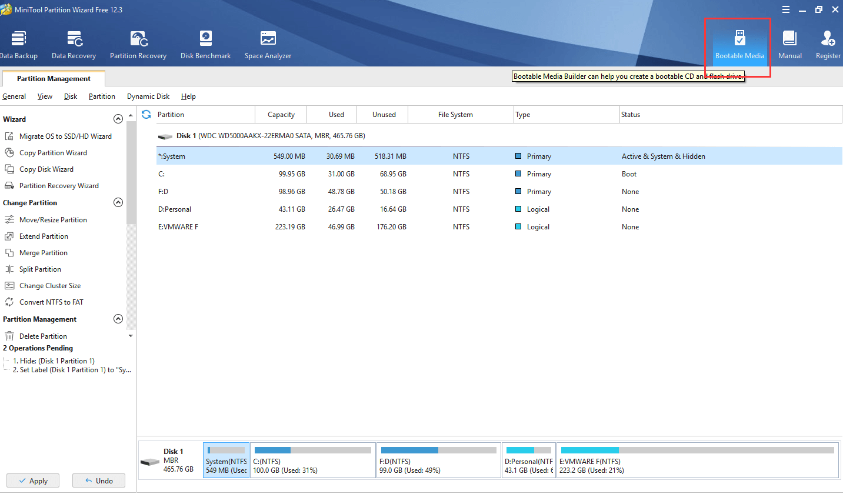843x504 pixels.
Task: Launch Copy Partition Wizard
Action: (46, 153)
